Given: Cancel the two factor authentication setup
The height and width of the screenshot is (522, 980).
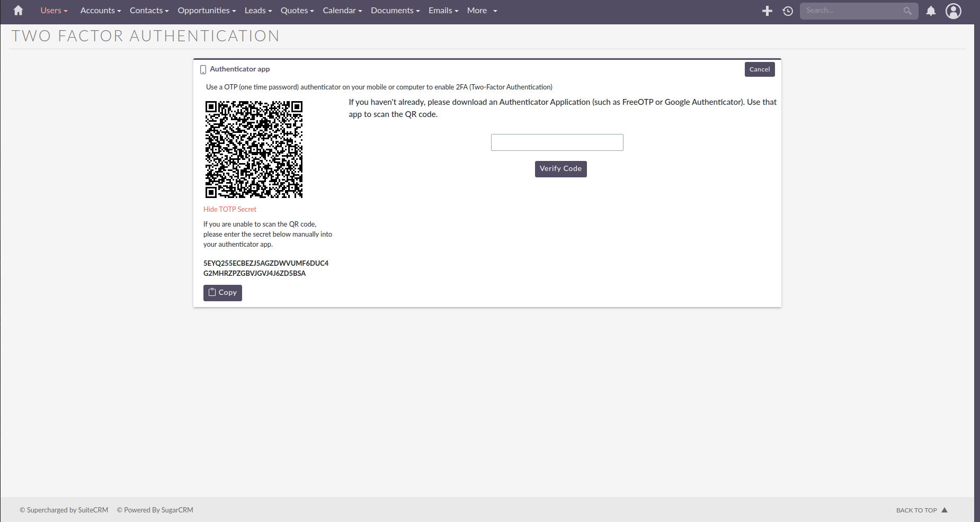Looking at the screenshot, I should pos(759,69).
